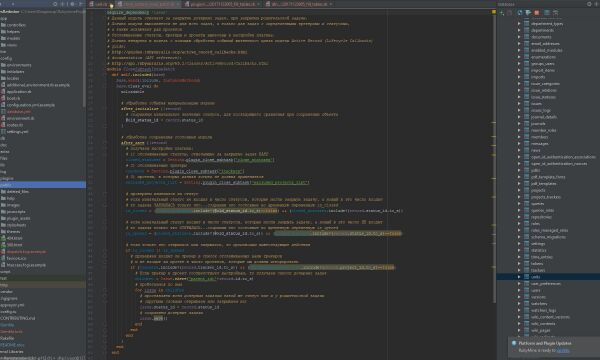Select settings.yml in the Project tree
Image resolution: width=600 pixels, height=360 pixels.
click(17, 132)
